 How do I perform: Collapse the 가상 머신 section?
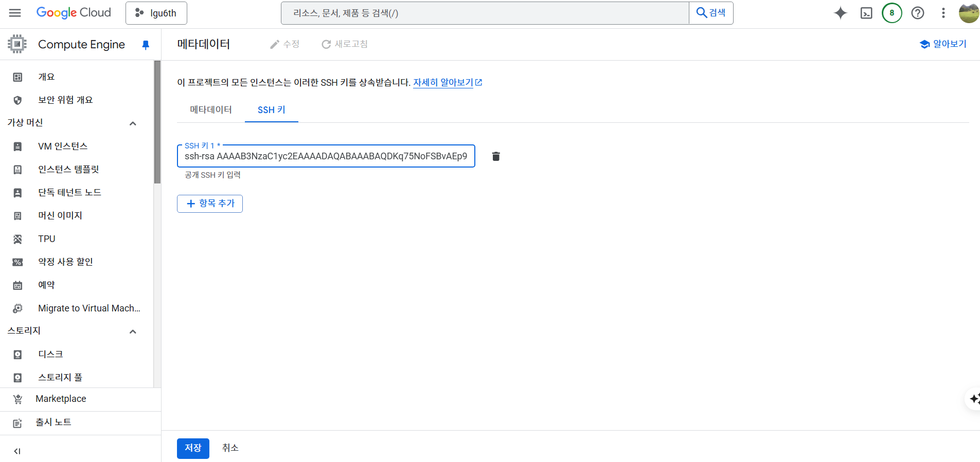coord(133,123)
